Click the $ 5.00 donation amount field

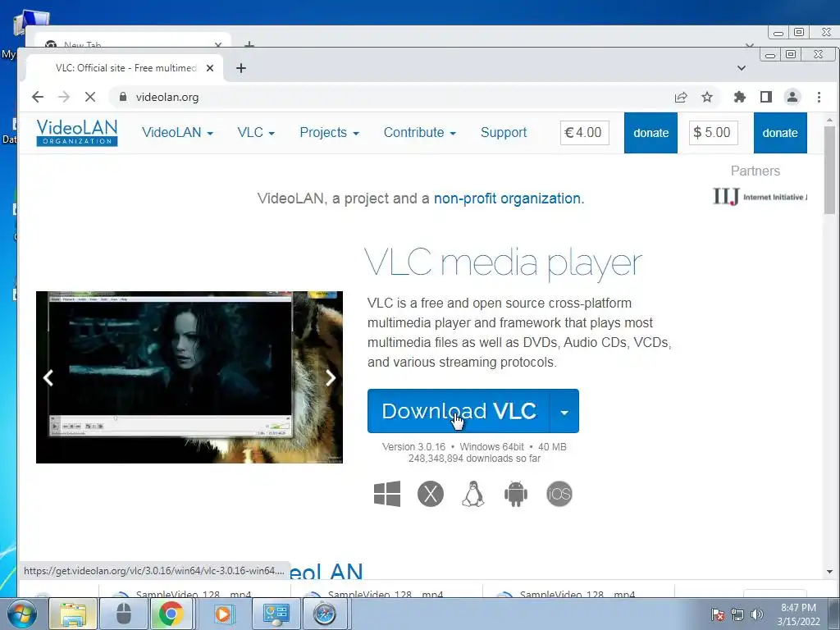point(713,132)
